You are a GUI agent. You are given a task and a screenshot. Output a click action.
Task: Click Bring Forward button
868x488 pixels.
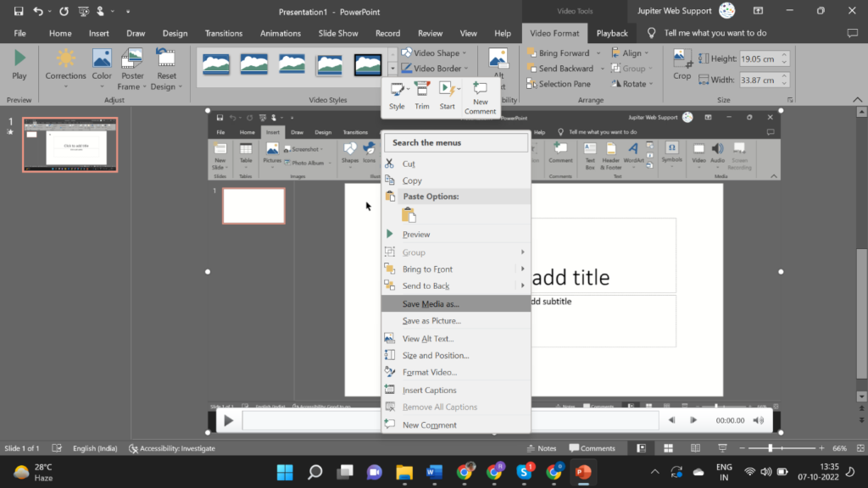pyautogui.click(x=559, y=53)
